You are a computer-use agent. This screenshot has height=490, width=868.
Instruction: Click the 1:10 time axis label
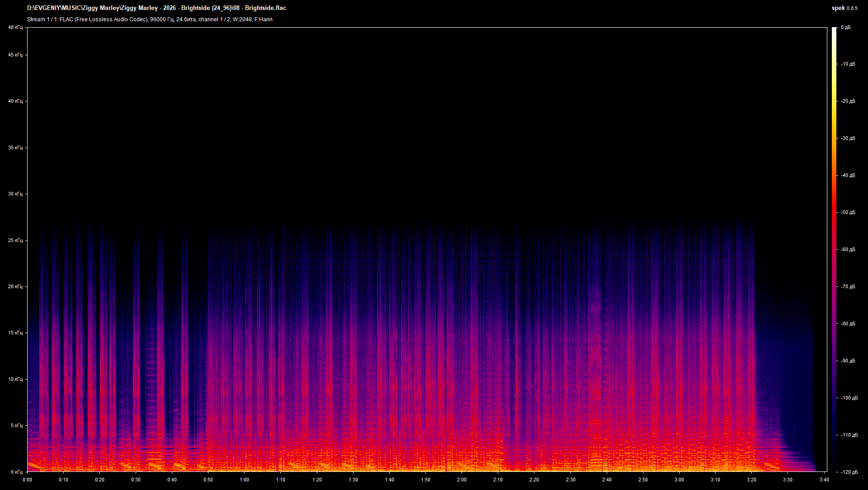pyautogui.click(x=281, y=480)
